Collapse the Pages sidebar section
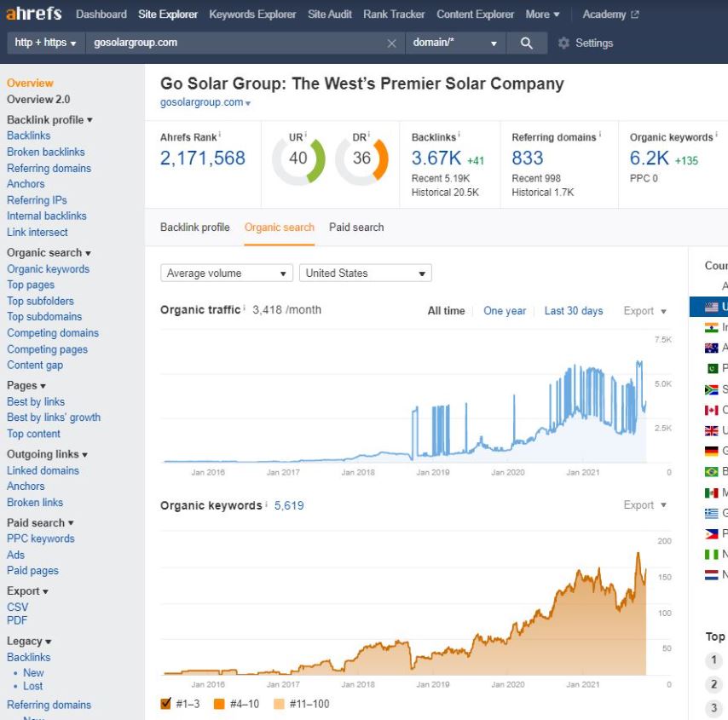 (26, 386)
